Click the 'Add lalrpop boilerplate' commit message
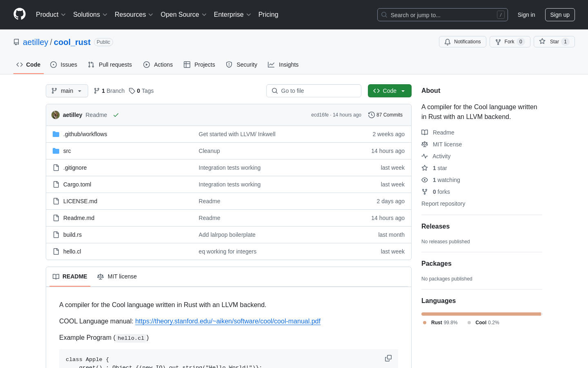Viewport: 588px width, 368px height. 227,235
